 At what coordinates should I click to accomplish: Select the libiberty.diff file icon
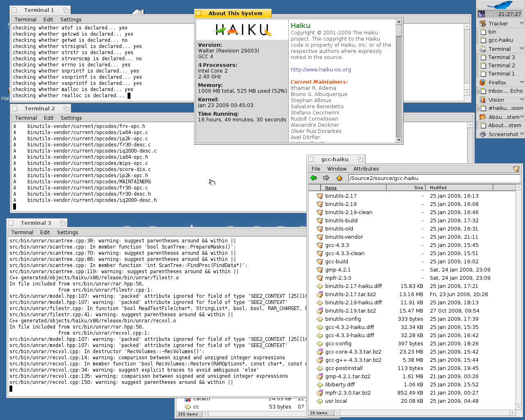tap(320, 385)
